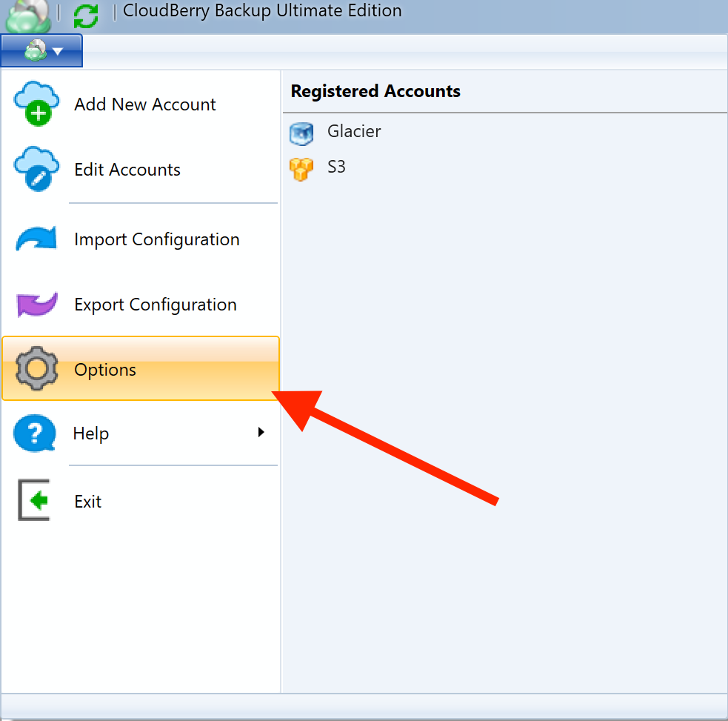
Task: Click the Add New Account cloud icon
Action: coord(37,104)
